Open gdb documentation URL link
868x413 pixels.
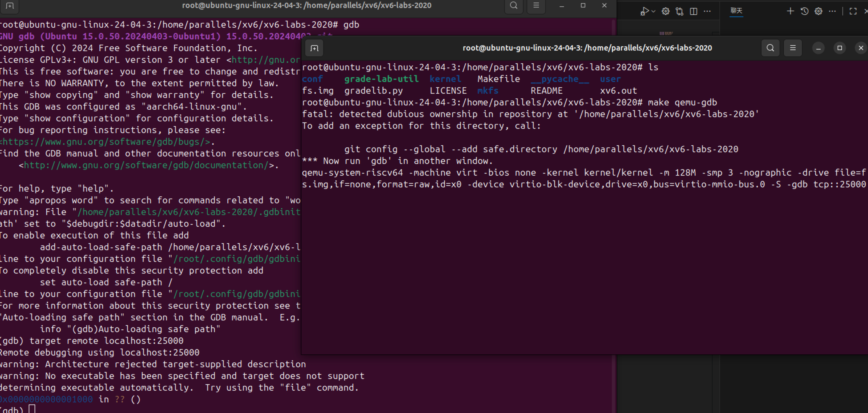(x=146, y=166)
